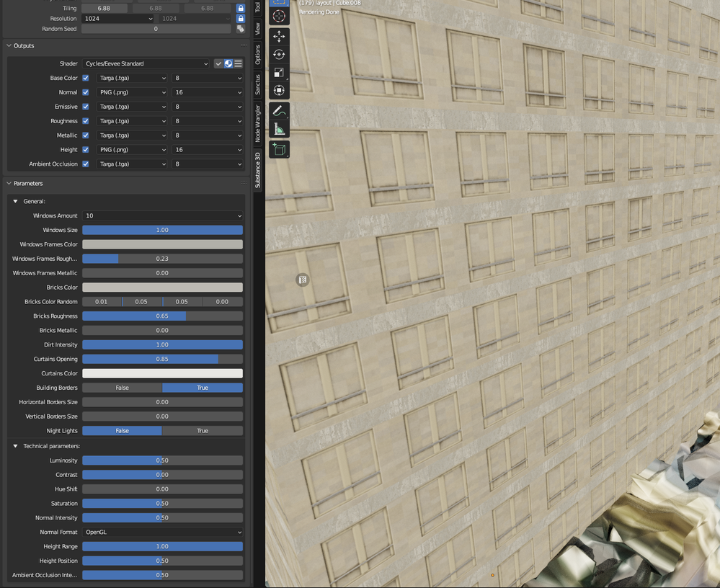Activate the Transform tool

coord(279,90)
